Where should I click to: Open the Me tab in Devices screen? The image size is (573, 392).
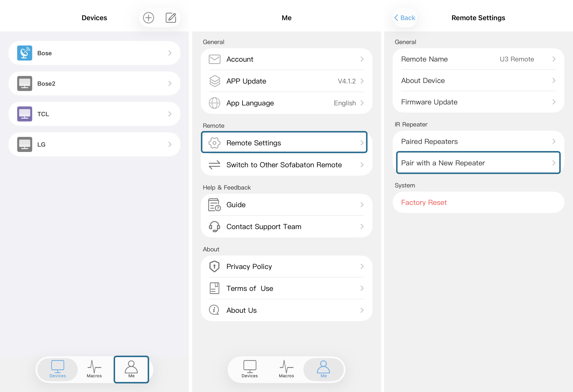131,369
